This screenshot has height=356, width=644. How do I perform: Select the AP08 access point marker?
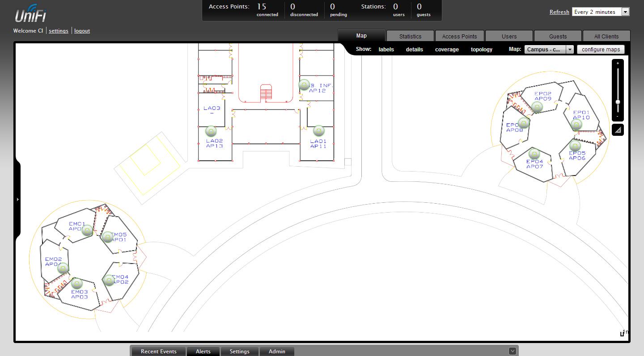[524, 123]
